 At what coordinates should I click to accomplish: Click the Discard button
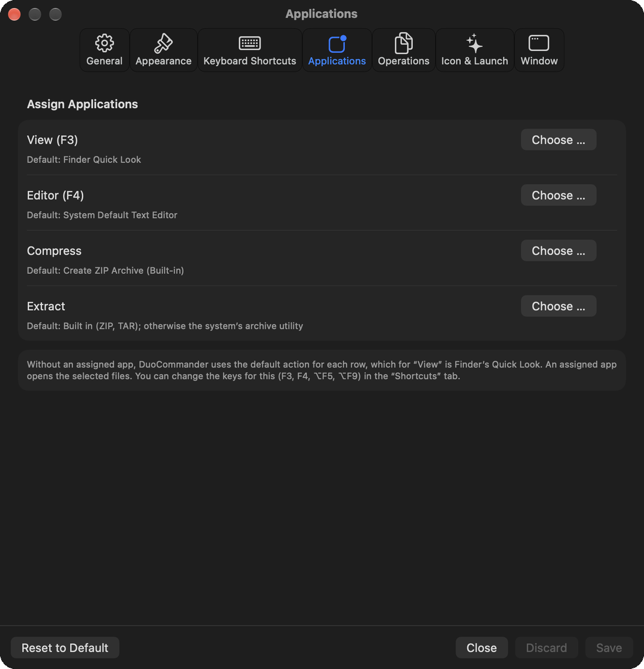tap(546, 648)
